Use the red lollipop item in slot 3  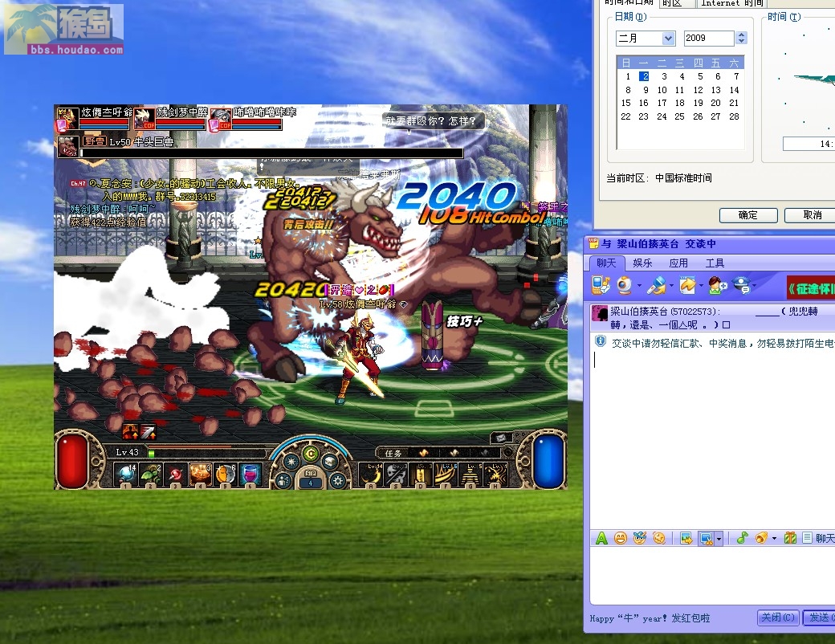click(176, 474)
